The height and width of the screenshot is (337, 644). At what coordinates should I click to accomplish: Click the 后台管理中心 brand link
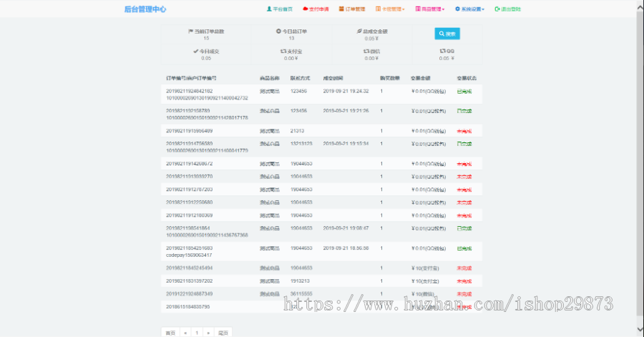tap(145, 9)
